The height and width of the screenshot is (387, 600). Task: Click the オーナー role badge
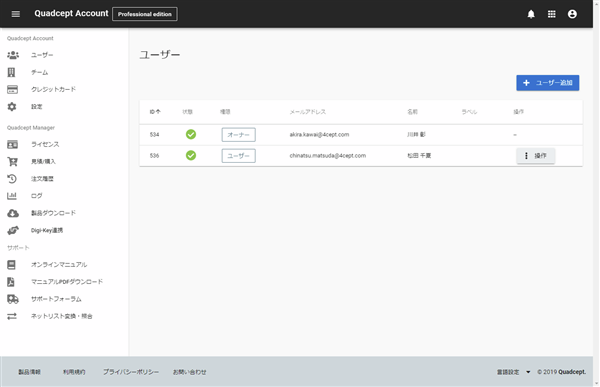(x=238, y=135)
